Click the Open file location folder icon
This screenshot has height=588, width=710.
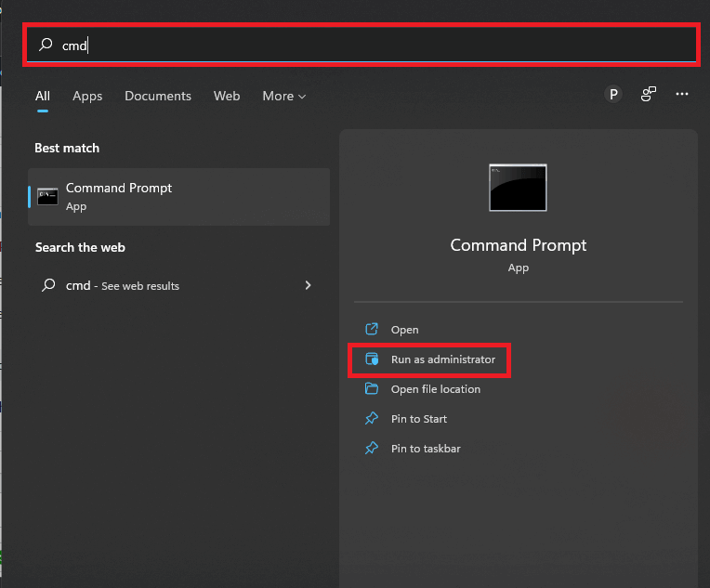pos(372,389)
